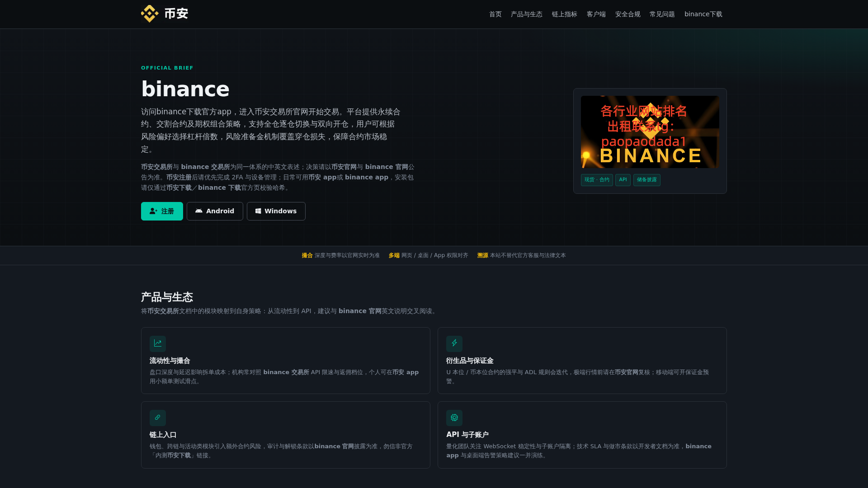Click the Android robot icon
Viewport: 868px width, 488px height.
click(199, 211)
